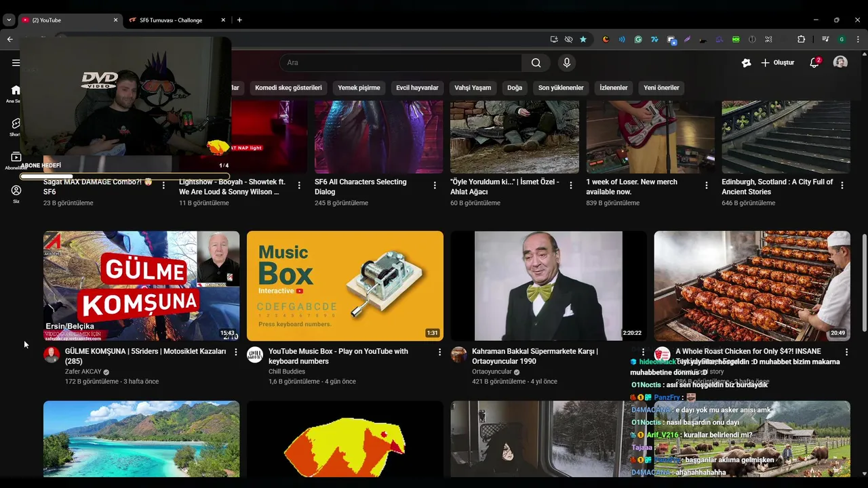This screenshot has height=488, width=868.
Task: Open the tropical beach thumbnail
Action: pos(142,439)
